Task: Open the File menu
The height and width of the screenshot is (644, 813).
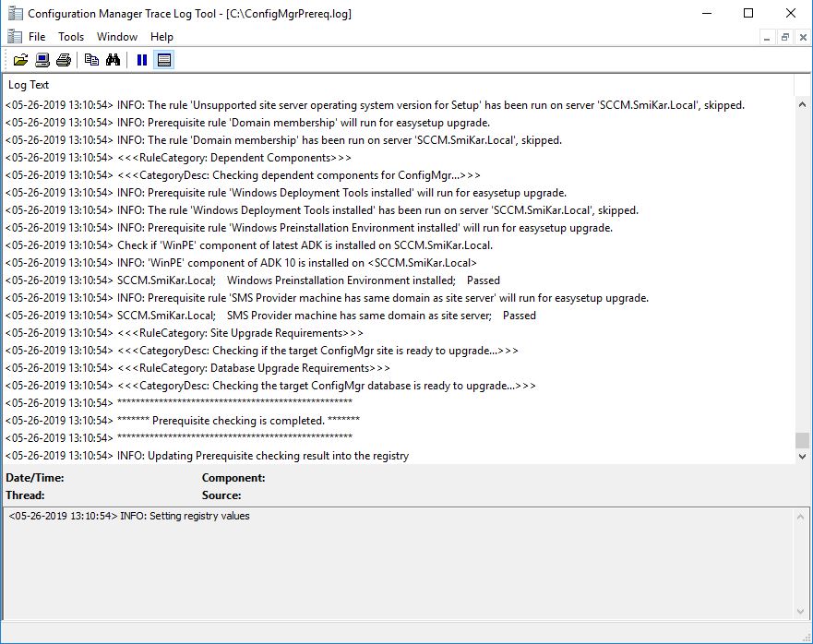Action: (37, 37)
